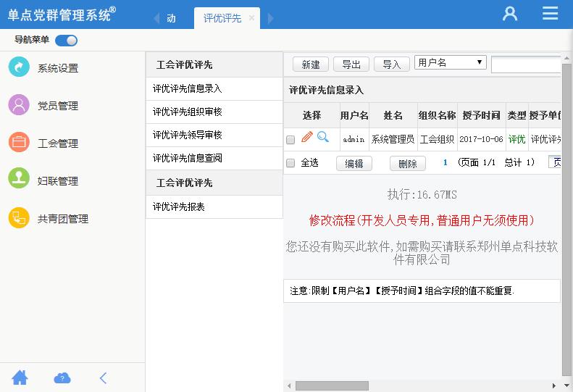Click the 修改流程 red link

pos(422,220)
